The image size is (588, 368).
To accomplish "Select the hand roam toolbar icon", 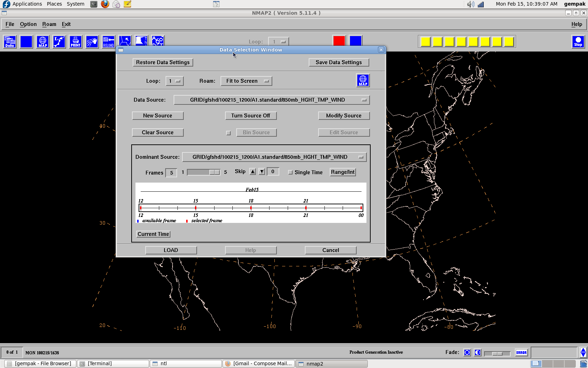I will [92, 42].
